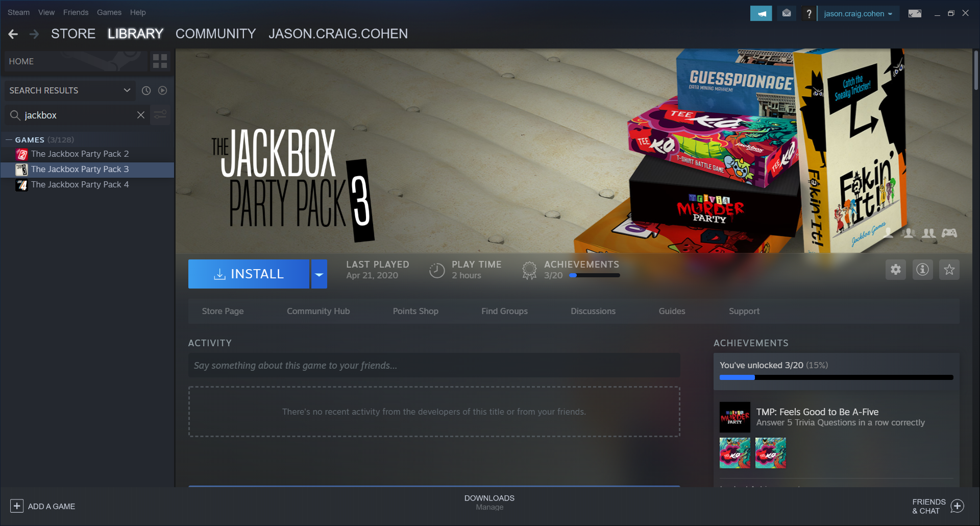Screen dimensions: 980x526
Task: Clear the jackbox search text
Action: (x=141, y=115)
